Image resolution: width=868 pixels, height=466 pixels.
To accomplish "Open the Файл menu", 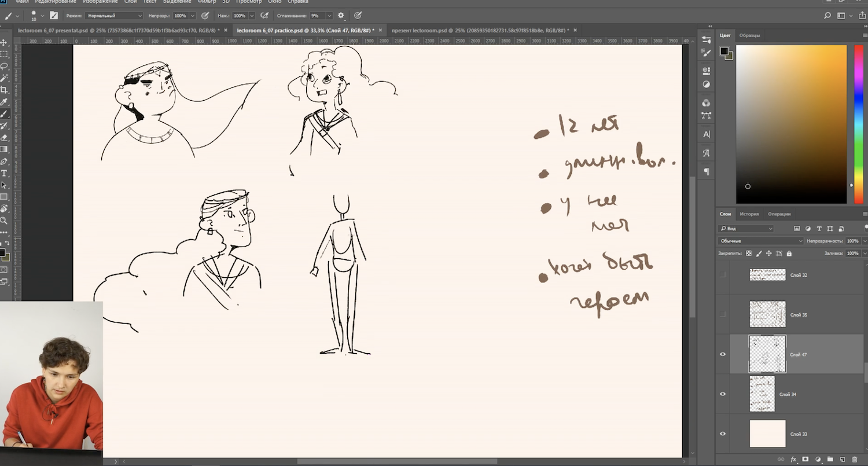I will click(x=22, y=2).
